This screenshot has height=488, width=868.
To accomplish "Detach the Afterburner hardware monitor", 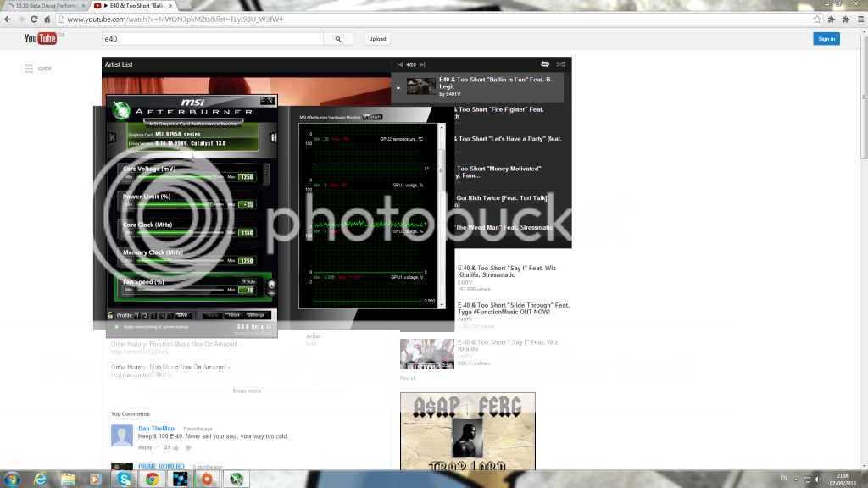I will pyautogui.click(x=373, y=117).
